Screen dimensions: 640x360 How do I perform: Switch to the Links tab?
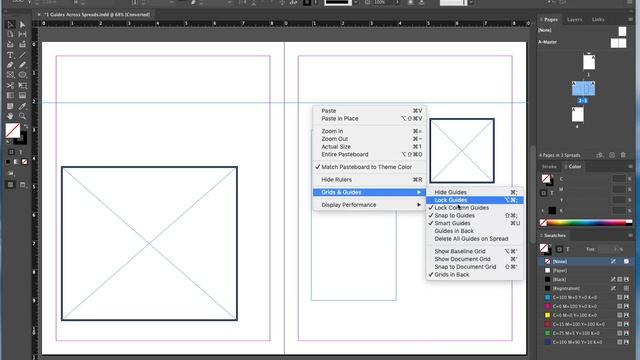pyautogui.click(x=598, y=20)
